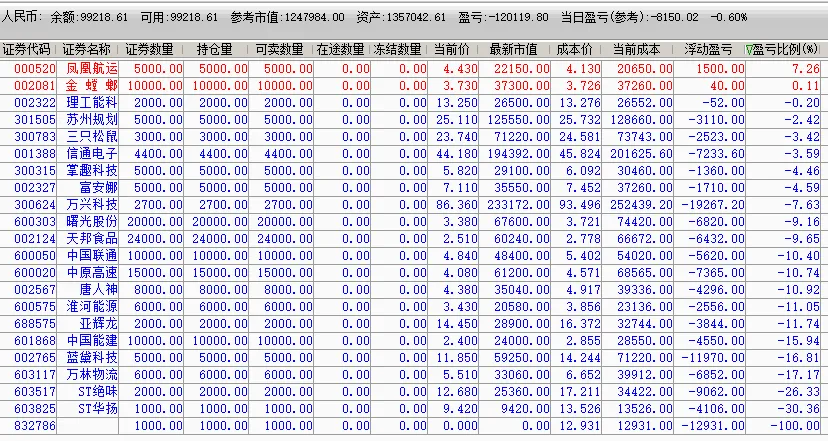Click the 盈亏:-120119.80 summary text

pyautogui.click(x=503, y=17)
